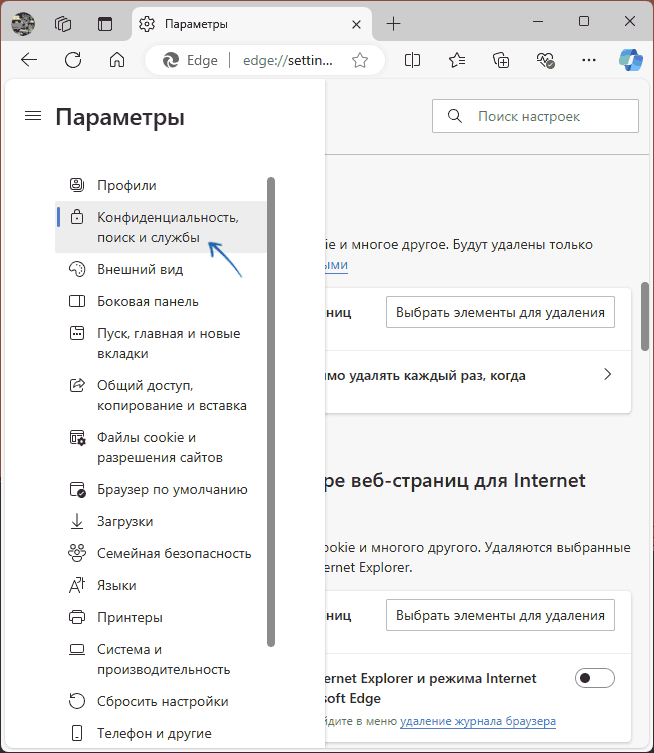Toggle the vertical tabs icon
The height and width of the screenshot is (753, 654).
point(105,24)
